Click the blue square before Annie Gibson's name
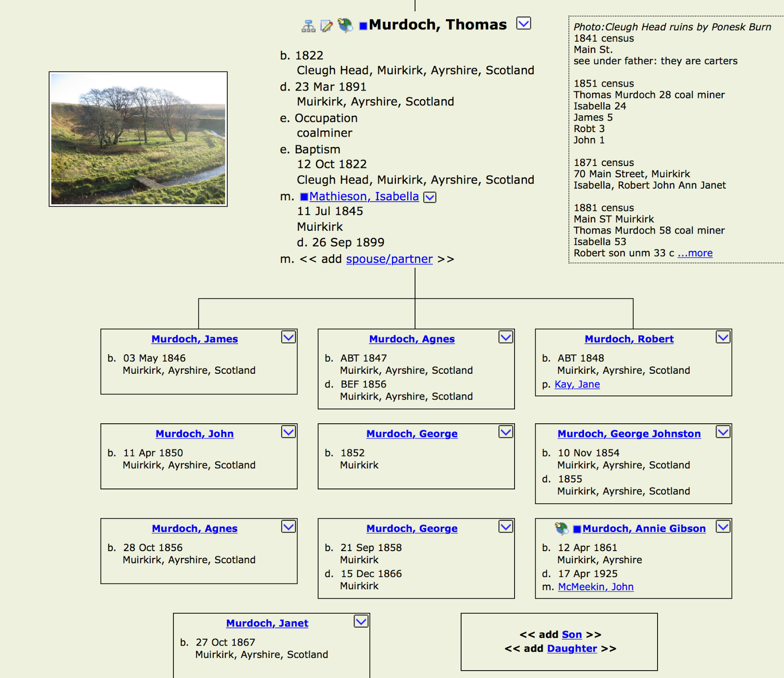The height and width of the screenshot is (678, 784). coord(576,528)
